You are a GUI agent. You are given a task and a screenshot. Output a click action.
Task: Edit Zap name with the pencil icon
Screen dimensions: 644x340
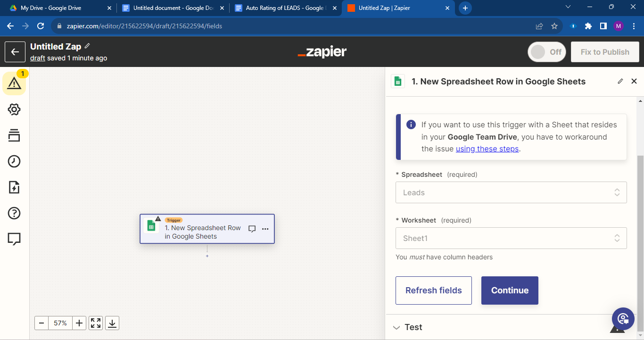pyautogui.click(x=87, y=46)
